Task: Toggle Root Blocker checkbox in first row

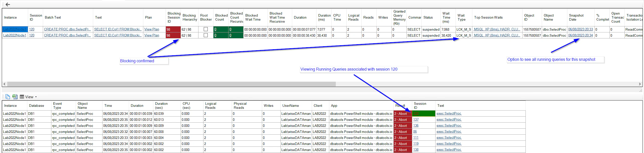Action: coord(206,29)
